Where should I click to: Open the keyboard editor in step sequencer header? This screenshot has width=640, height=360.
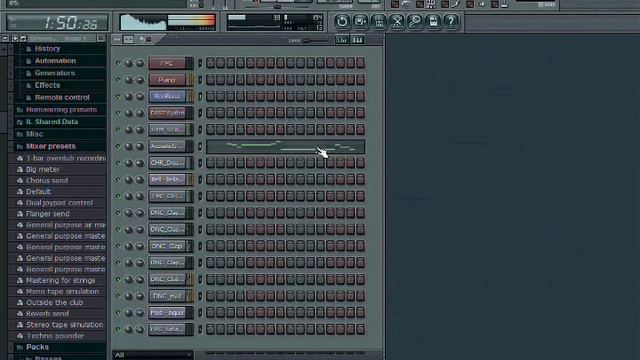tap(358, 40)
